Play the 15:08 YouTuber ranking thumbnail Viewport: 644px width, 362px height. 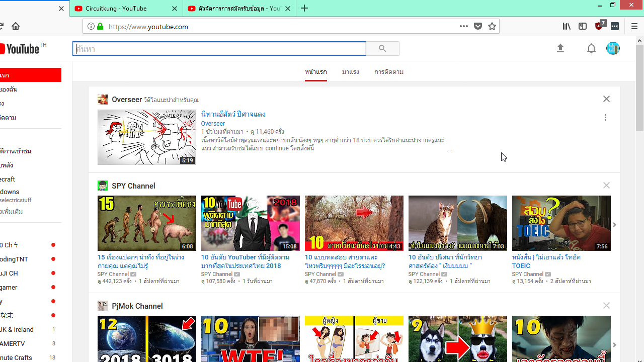[x=251, y=223]
